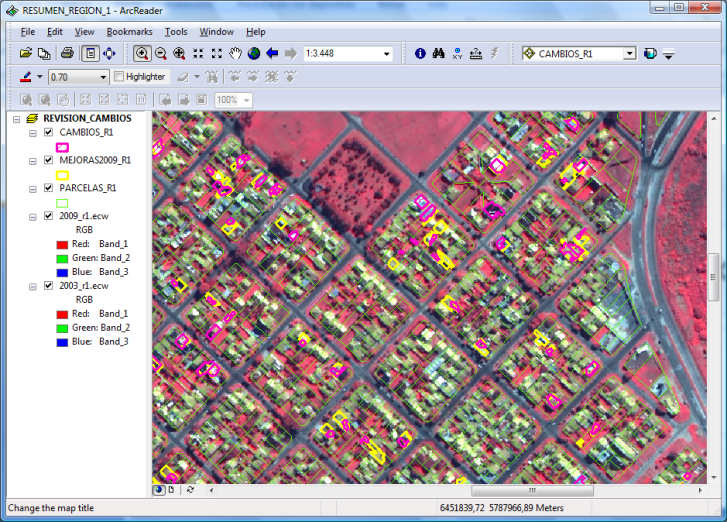Screen dimensions: 727x522
Task: Open a published map file icon
Action: coord(26,53)
